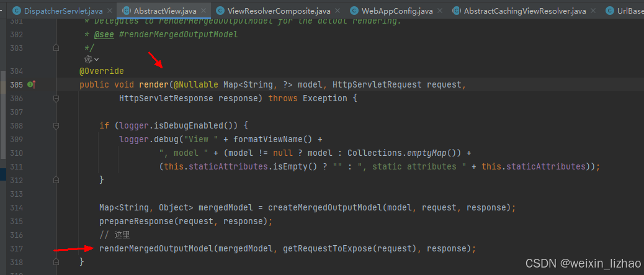Collapse the render method fold marker at line 306
The image size is (644, 275).
(x=56, y=98)
